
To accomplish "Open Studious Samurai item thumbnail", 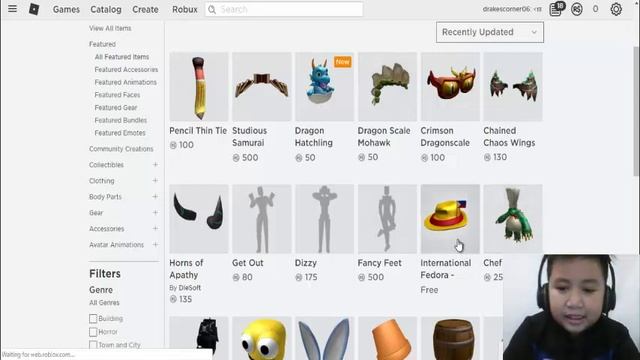I will coord(262,87).
